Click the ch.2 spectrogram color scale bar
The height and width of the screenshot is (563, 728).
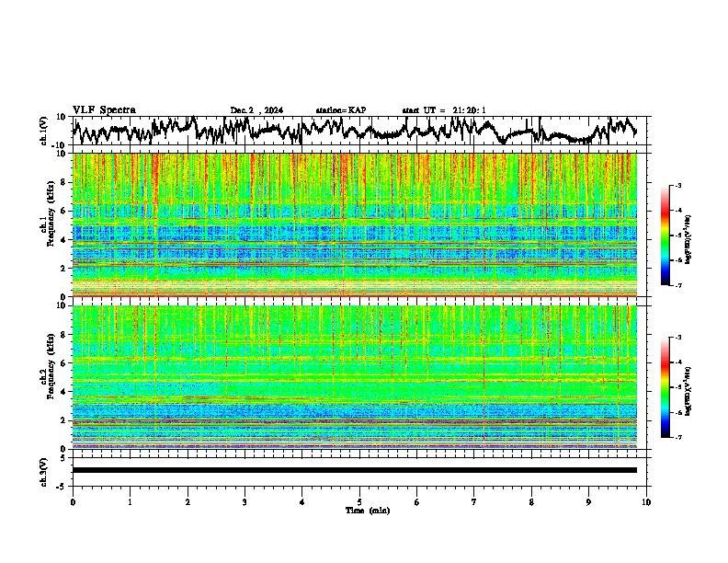click(665, 387)
